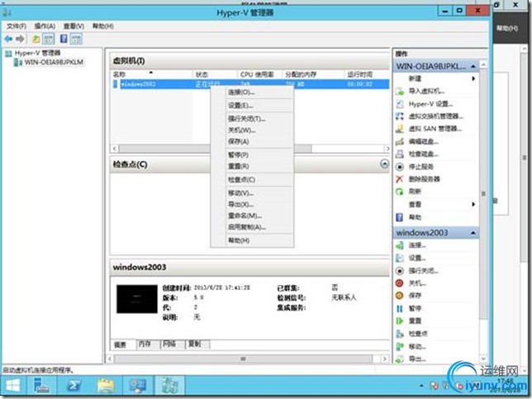Viewport: 532px width, 399px height.
Task: Click 导入虚拟机 icon in the Actions pane
Action: click(x=400, y=91)
